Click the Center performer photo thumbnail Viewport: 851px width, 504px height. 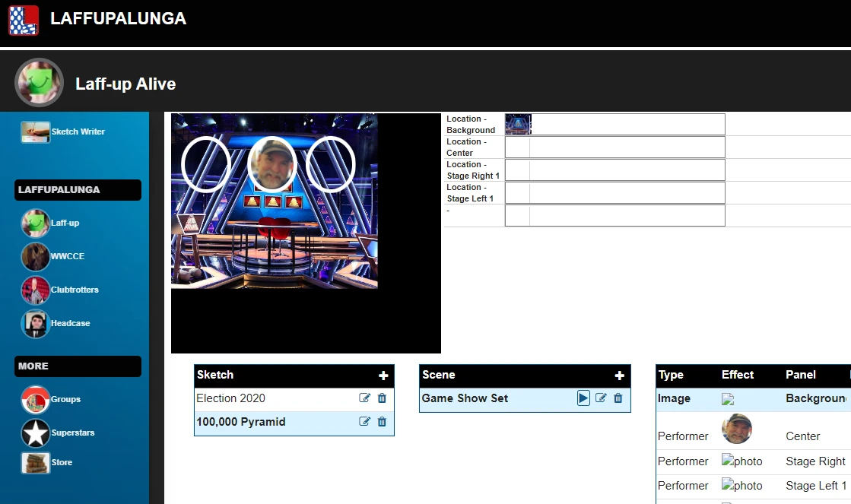tap(736, 430)
